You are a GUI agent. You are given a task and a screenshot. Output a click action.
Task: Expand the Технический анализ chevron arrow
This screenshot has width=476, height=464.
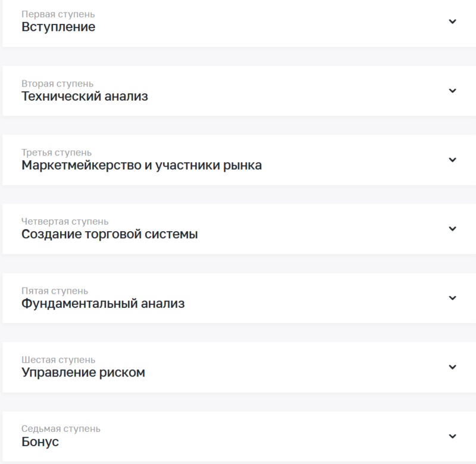point(452,91)
